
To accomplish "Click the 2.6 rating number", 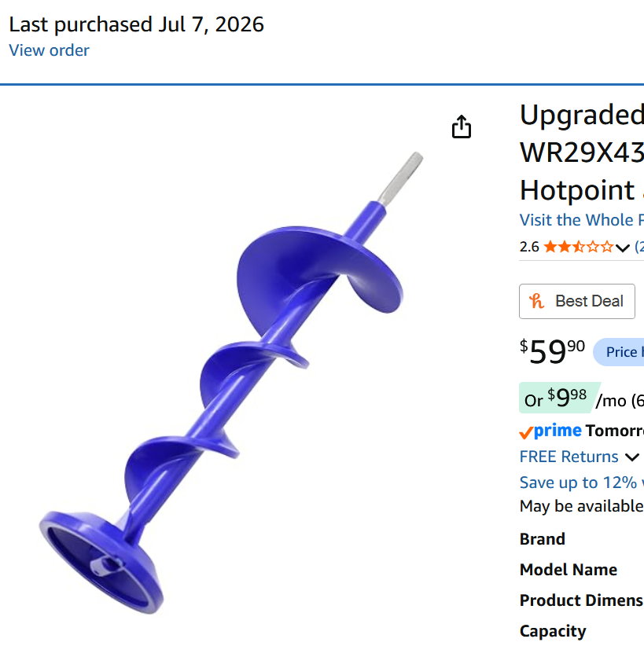I will (x=529, y=247).
